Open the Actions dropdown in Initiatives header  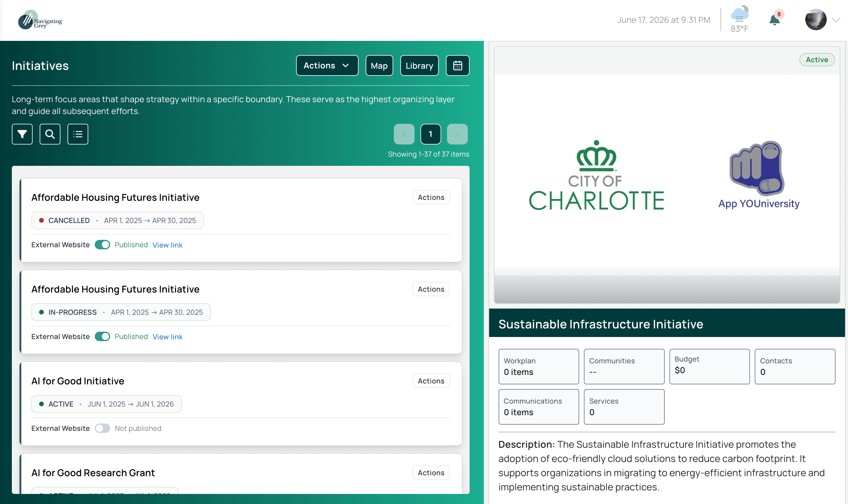tap(327, 65)
